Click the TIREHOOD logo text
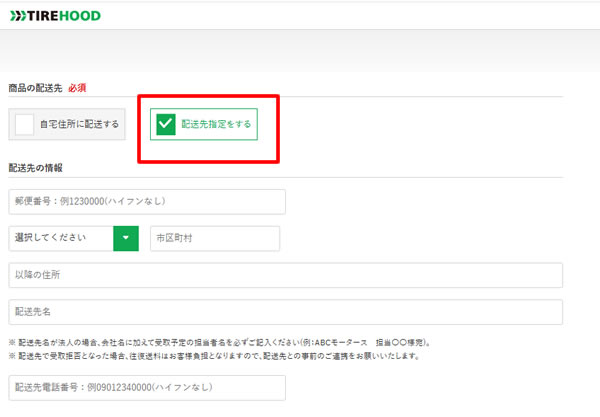 coord(65,16)
